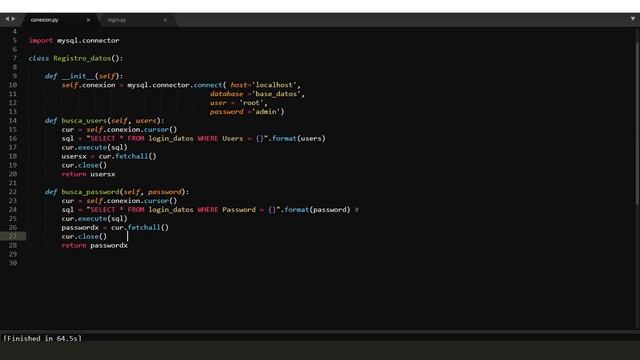The width and height of the screenshot is (640, 360).
Task: Click the 'import mysql.connector' line
Action: tap(74, 40)
